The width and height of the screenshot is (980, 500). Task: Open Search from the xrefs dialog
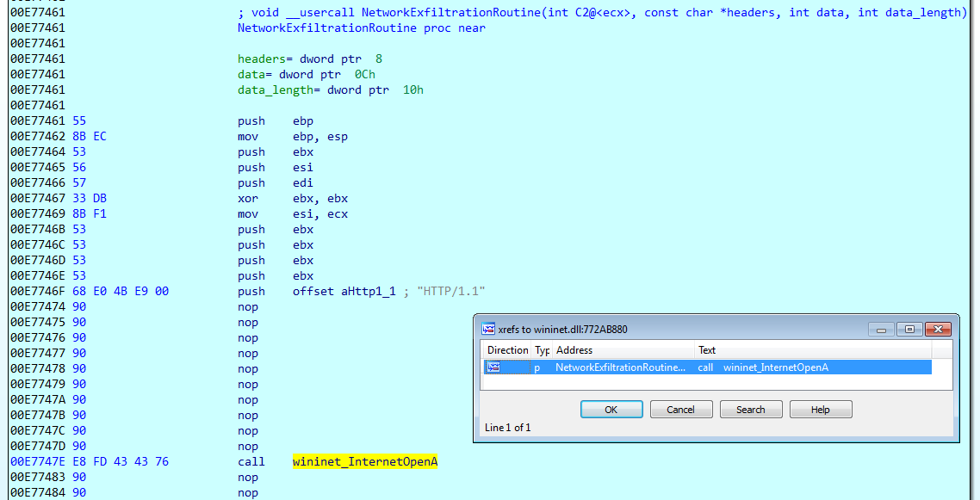tap(751, 409)
